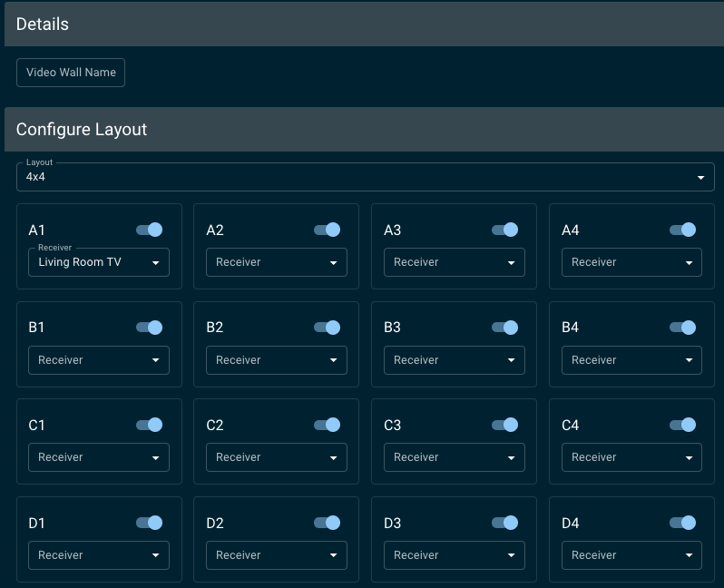Click the Video Wall Name field
Screen dimensions: 724x588
coord(71,73)
